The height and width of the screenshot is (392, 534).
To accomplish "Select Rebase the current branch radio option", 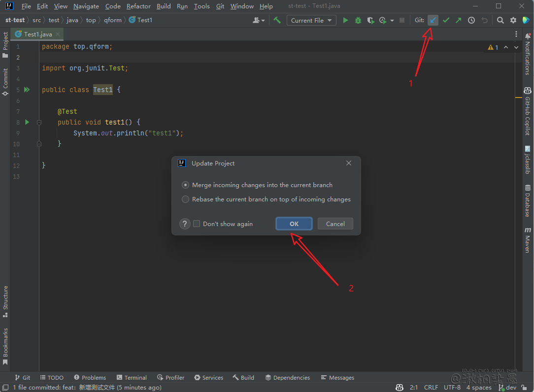I will tap(185, 199).
